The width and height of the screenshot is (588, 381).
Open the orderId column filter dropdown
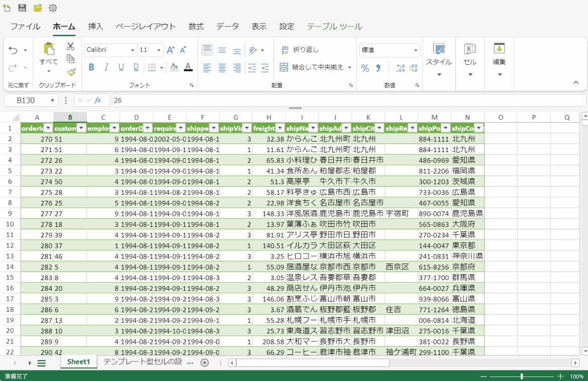tap(48, 128)
